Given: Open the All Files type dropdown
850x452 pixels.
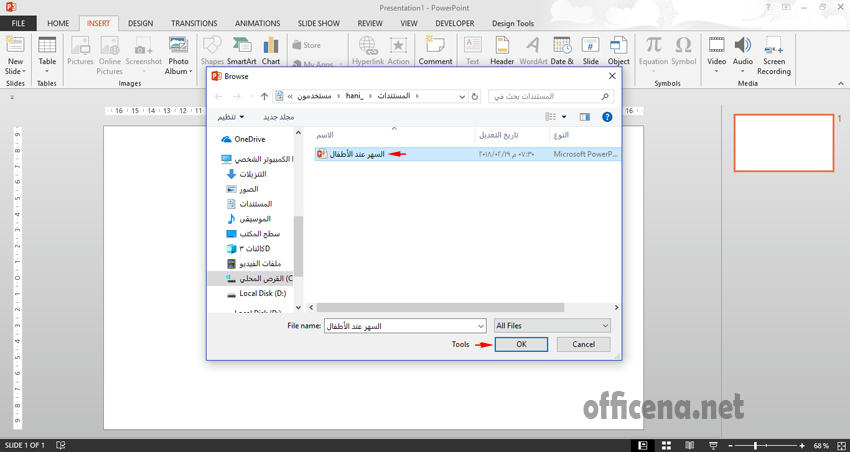Looking at the screenshot, I should [605, 326].
